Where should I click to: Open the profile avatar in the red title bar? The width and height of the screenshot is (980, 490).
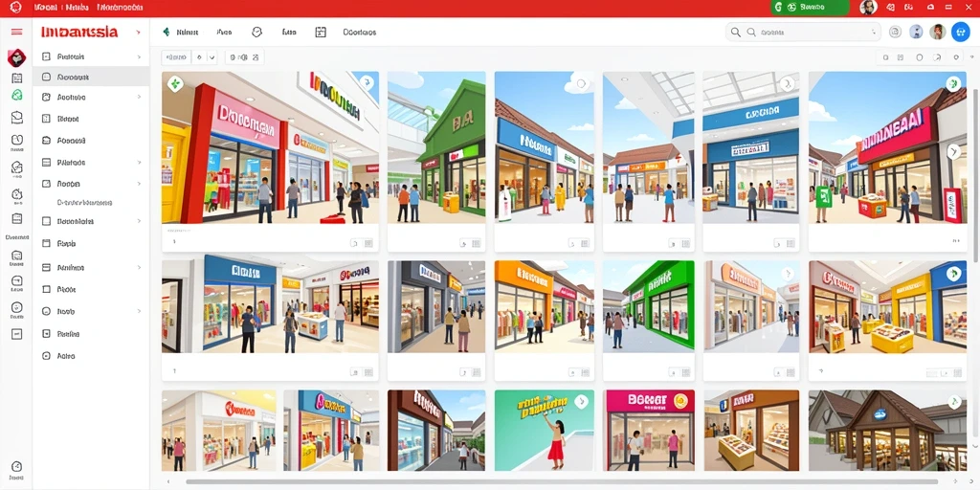tap(868, 8)
